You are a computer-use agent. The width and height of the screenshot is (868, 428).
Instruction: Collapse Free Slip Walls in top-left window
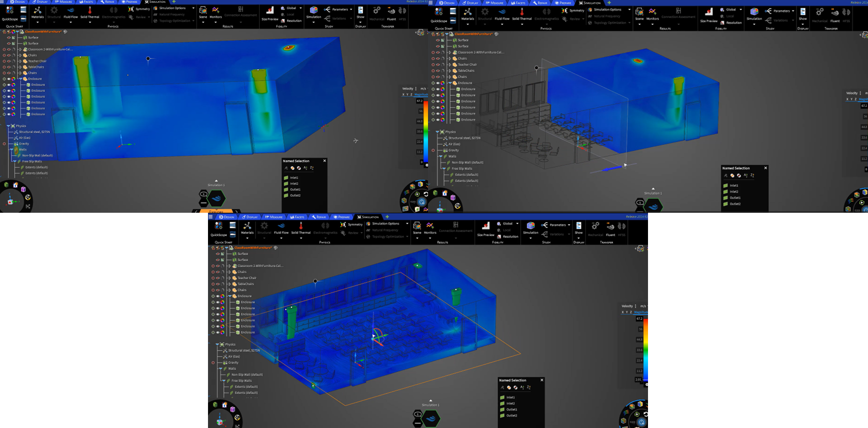click(14, 161)
